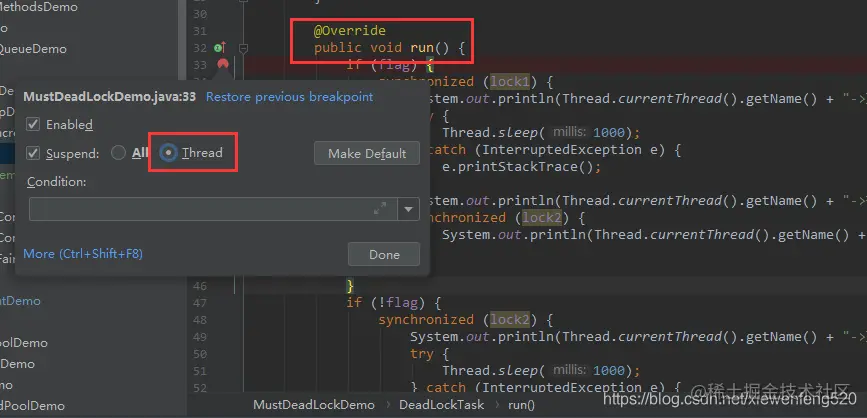Viewport: 867px width, 418px height.
Task: Click line number 51 in the gutter
Action: coord(200,371)
